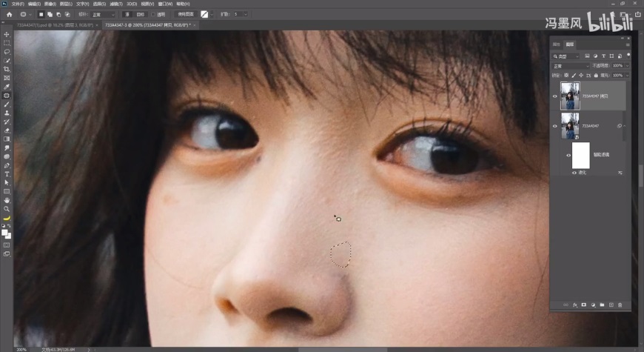Toggle lock transparent pixels
The width and height of the screenshot is (644, 352).
[x=566, y=76]
